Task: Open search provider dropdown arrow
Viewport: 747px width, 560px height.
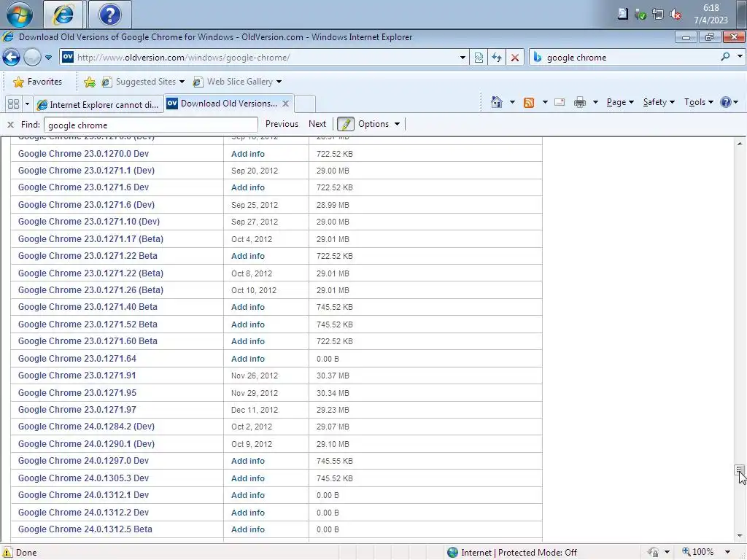Action: click(740, 56)
